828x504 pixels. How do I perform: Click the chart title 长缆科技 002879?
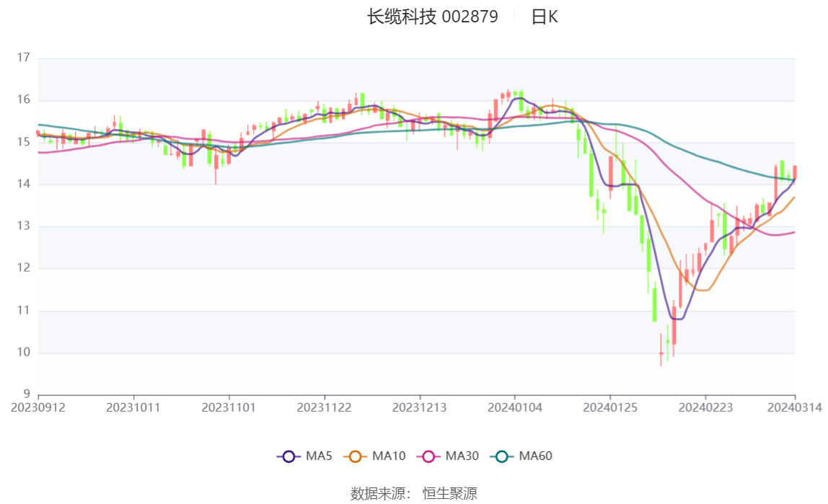(x=433, y=17)
